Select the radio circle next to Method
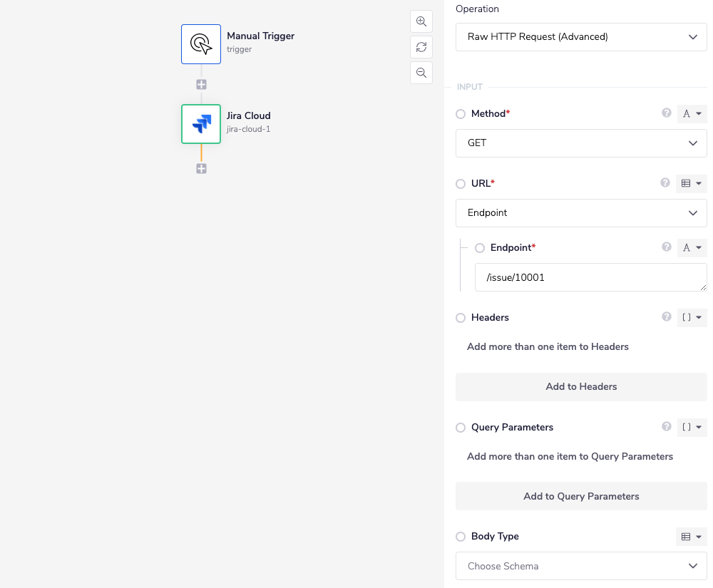 pyautogui.click(x=461, y=113)
